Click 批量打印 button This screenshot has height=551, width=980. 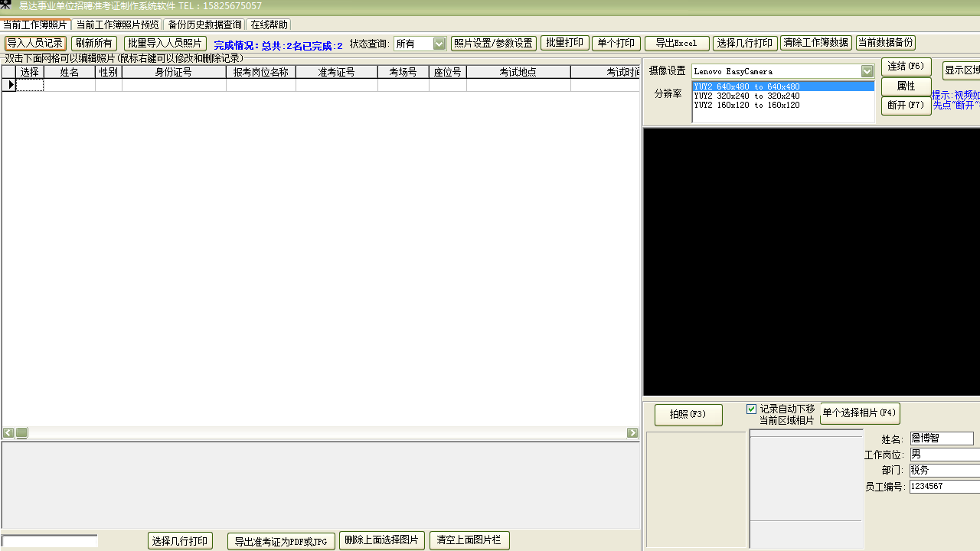564,43
